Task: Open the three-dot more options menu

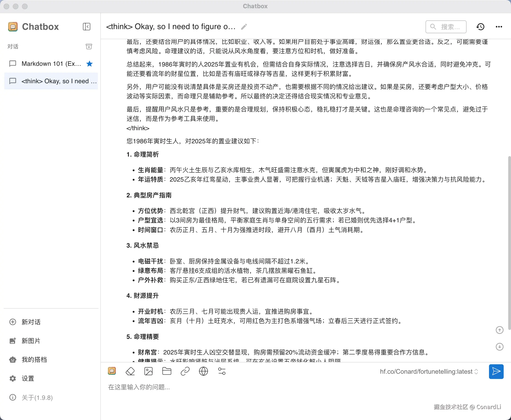Action: click(x=499, y=27)
